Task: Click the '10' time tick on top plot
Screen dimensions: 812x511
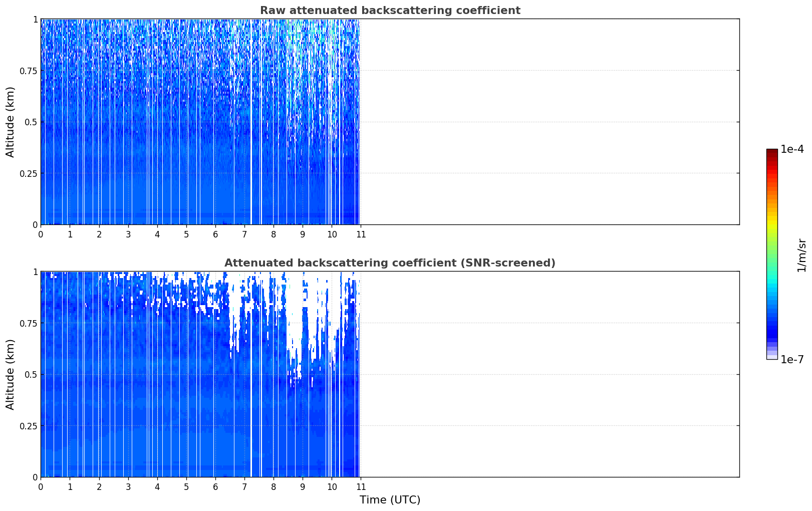Action: click(332, 234)
